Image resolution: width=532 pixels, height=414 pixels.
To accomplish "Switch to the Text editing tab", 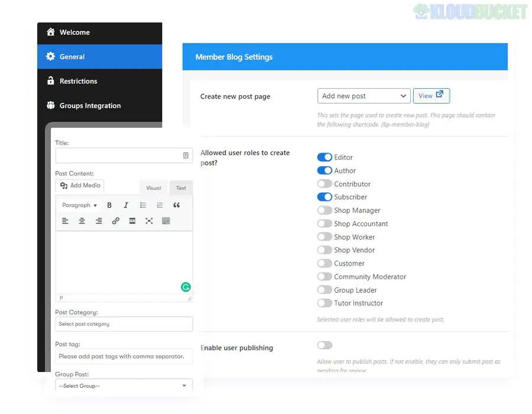I will pyautogui.click(x=181, y=187).
